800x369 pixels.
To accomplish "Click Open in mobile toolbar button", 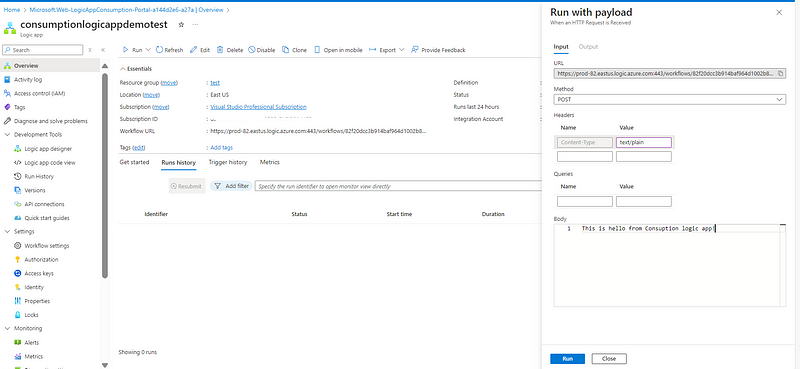I will (338, 50).
